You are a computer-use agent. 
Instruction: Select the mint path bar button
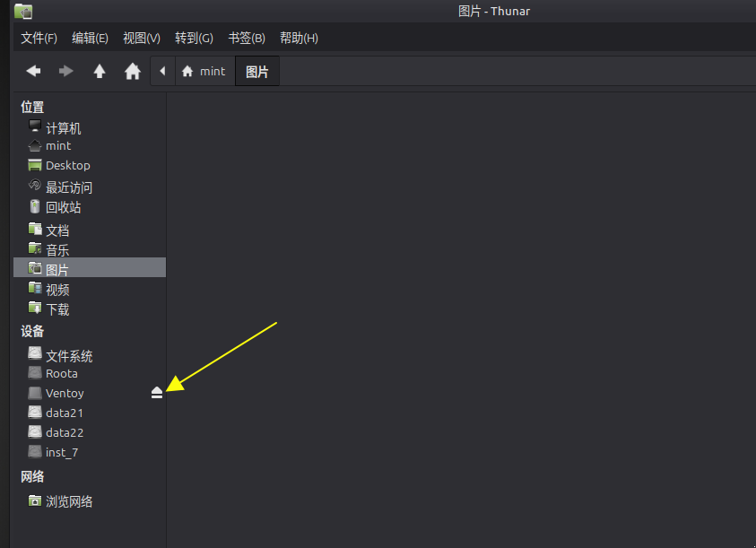pos(204,72)
